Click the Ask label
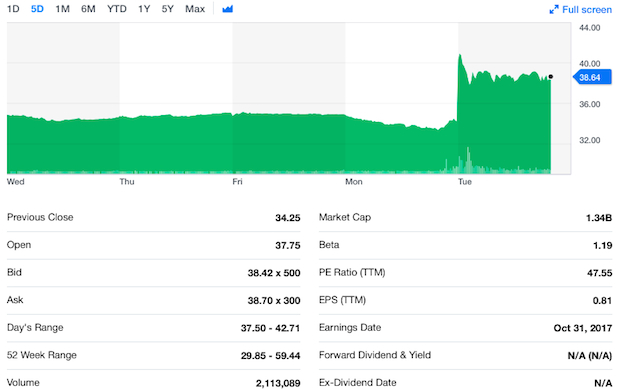The image size is (630, 389). (x=15, y=300)
